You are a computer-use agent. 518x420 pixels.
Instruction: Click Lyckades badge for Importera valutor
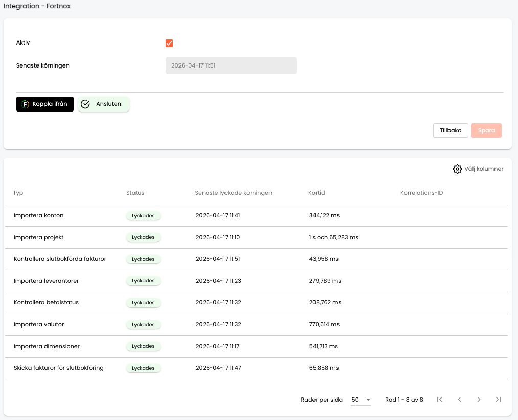[x=143, y=324]
